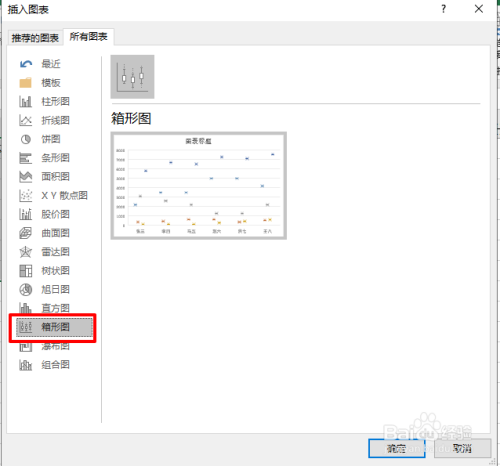500x466 pixels.
Task: Choose the 折线图 line chart icon
Action: point(26,120)
